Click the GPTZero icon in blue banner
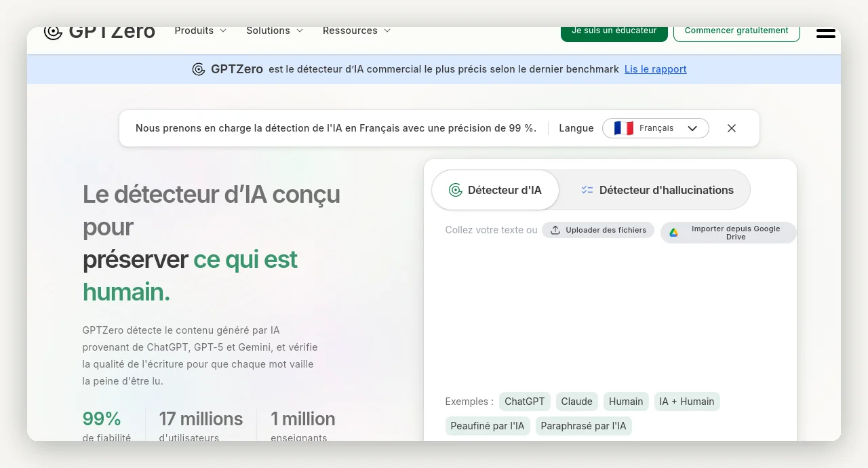 [x=199, y=69]
